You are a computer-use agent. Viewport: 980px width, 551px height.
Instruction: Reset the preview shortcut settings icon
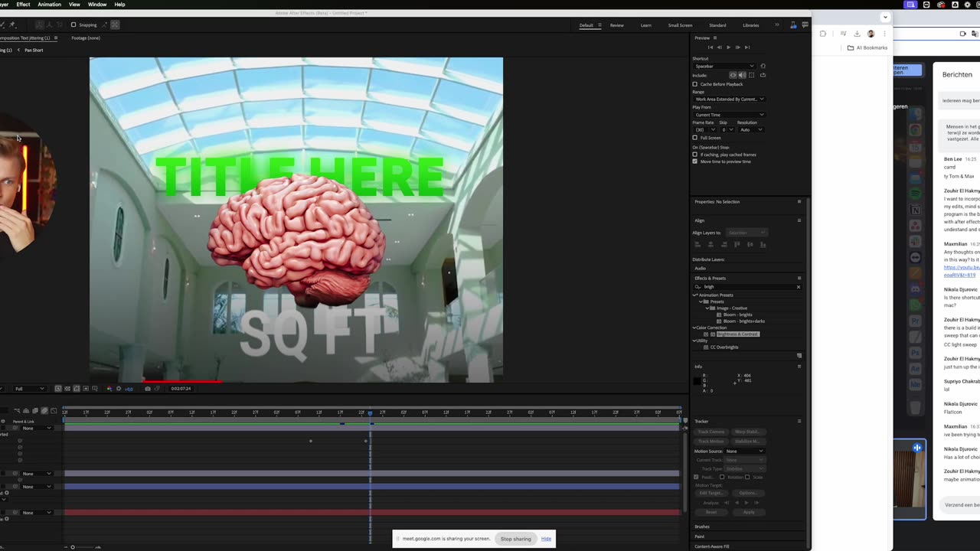coord(763,66)
